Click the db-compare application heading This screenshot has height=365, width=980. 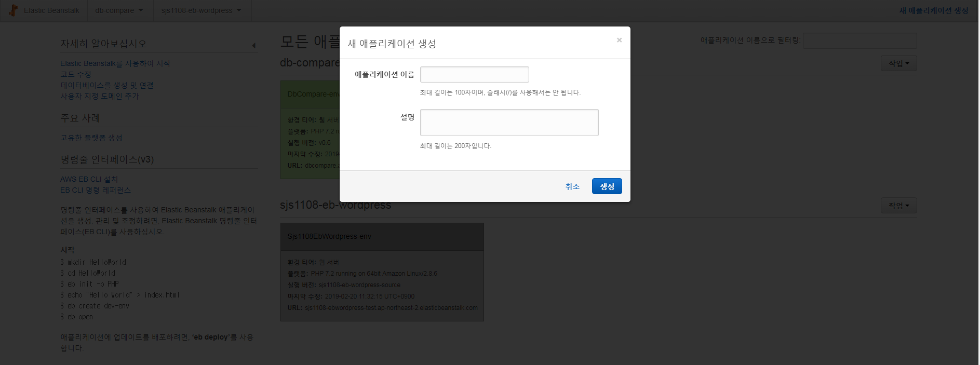point(310,63)
